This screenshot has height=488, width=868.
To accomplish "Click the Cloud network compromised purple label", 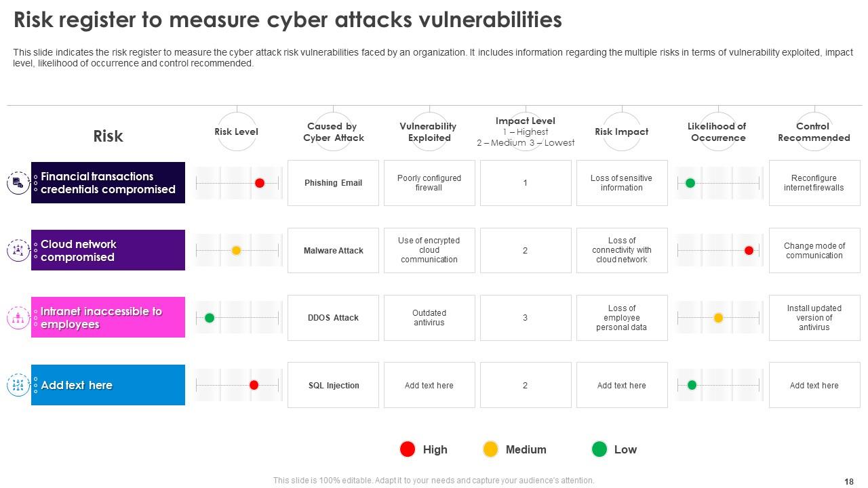I will [108, 250].
